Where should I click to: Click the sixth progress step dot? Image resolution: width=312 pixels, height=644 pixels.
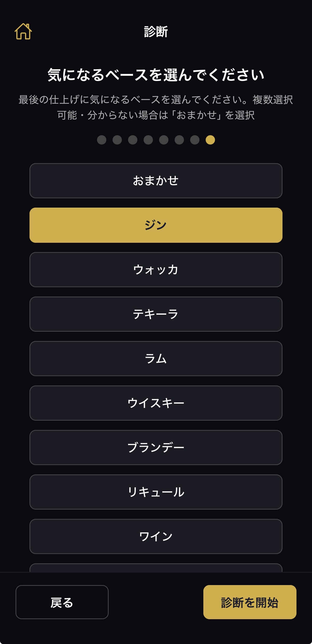click(x=179, y=140)
